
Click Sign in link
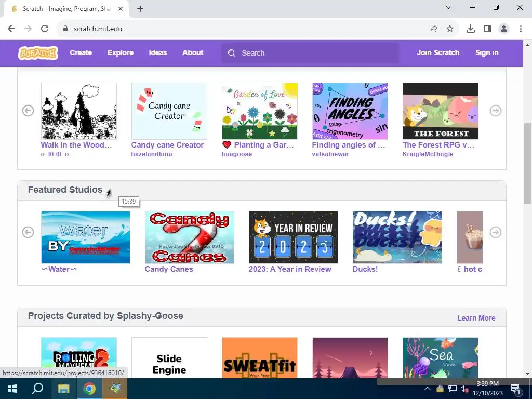(487, 53)
